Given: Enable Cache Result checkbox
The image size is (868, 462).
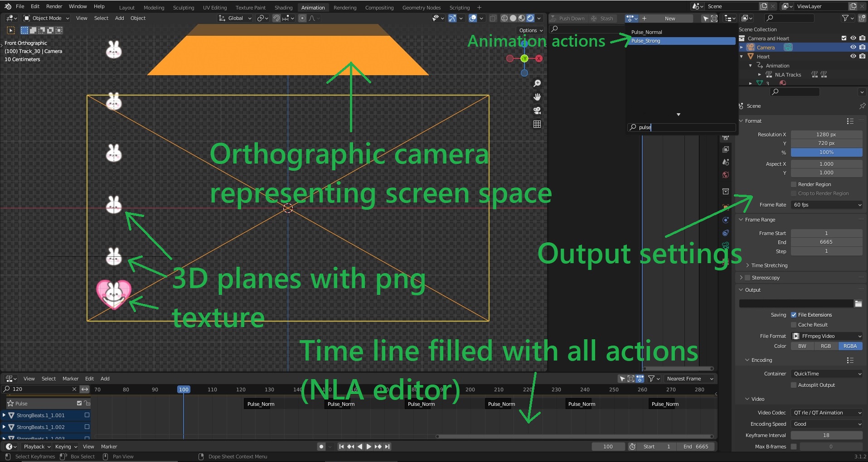Looking at the screenshot, I should [794, 325].
